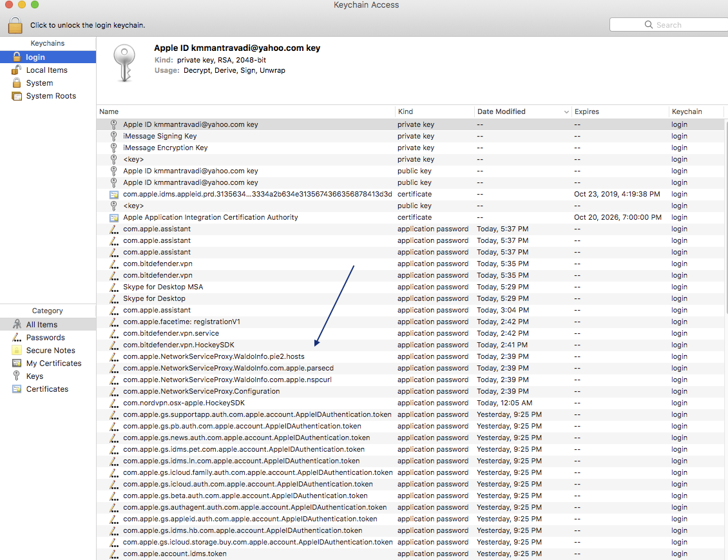Filter by Passwords category
Image resolution: width=728 pixels, height=560 pixels.
pyautogui.click(x=46, y=338)
